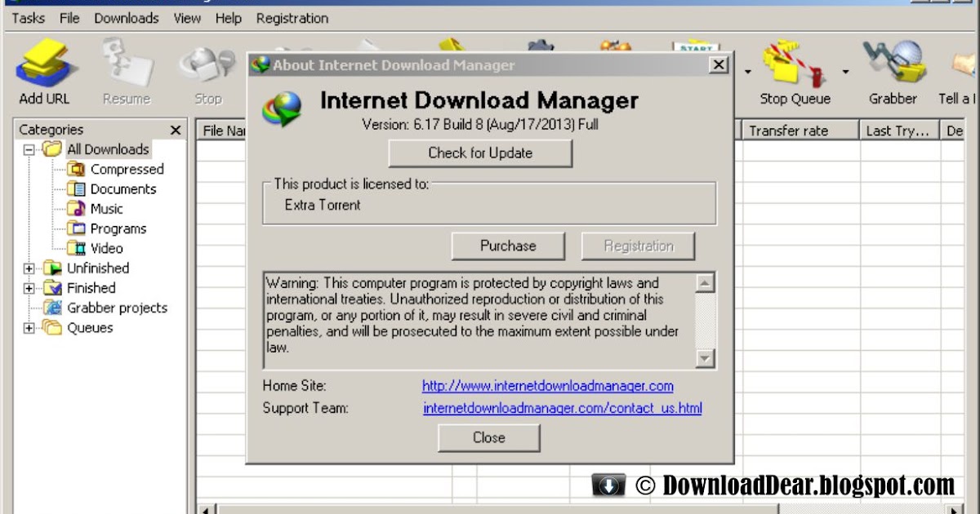Viewport: 980px width, 514px height.
Task: Open Grabber projects in the tree
Action: coord(117,308)
